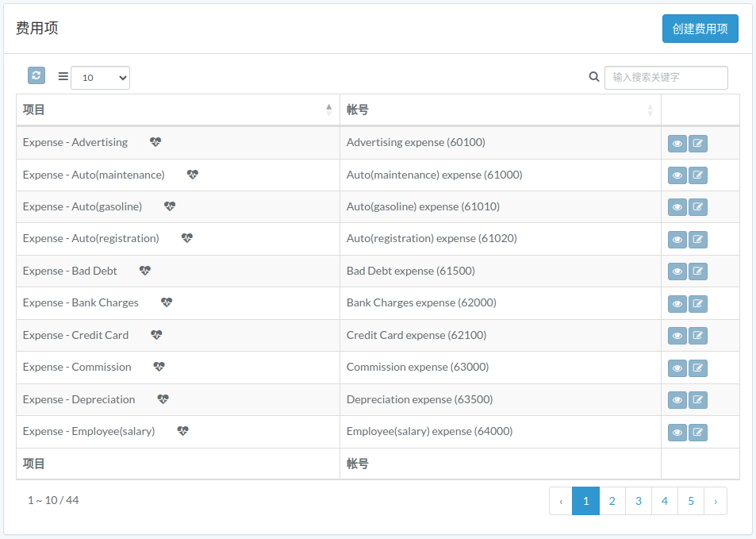View details of Expense - Advertising
Image resolution: width=756 pixels, height=539 pixels.
pyautogui.click(x=677, y=144)
